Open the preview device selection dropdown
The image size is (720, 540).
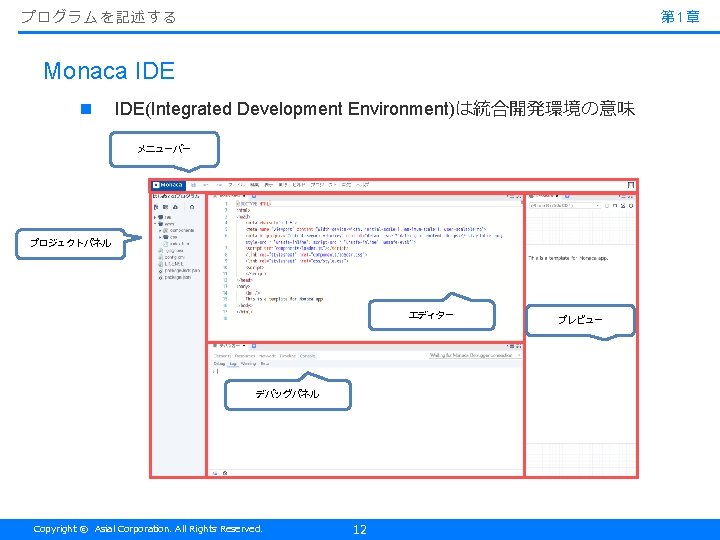pos(564,206)
